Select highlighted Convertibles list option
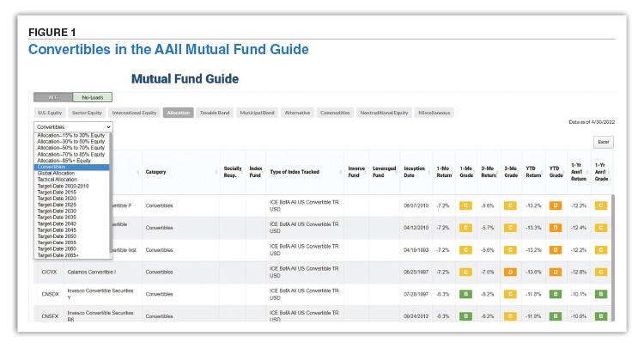The image size is (644, 349). [x=71, y=167]
